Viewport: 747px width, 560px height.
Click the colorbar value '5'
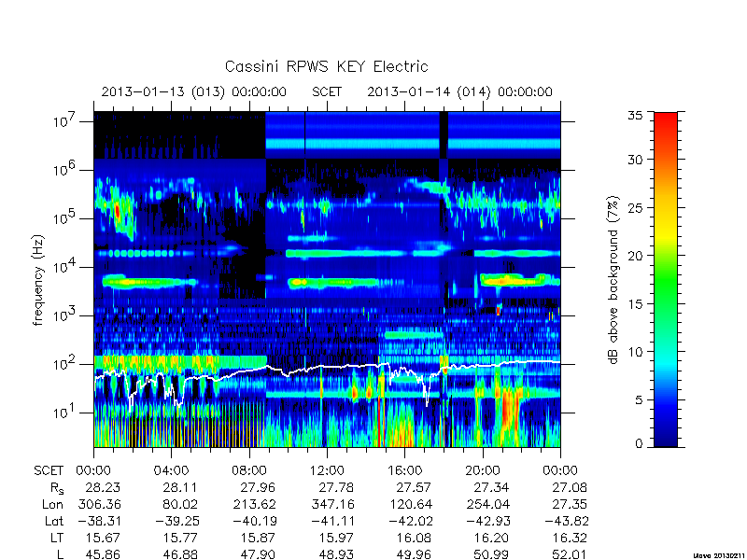coord(639,400)
